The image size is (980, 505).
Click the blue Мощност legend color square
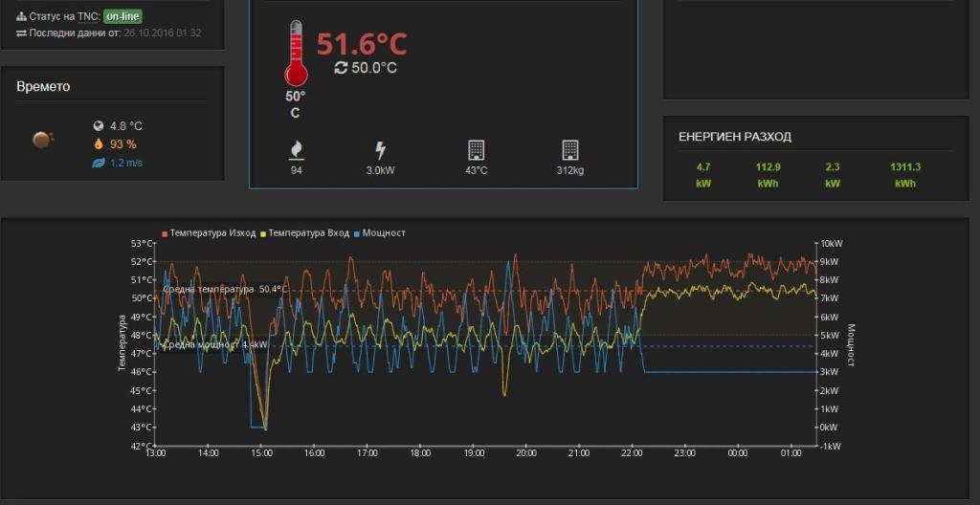coord(357,232)
